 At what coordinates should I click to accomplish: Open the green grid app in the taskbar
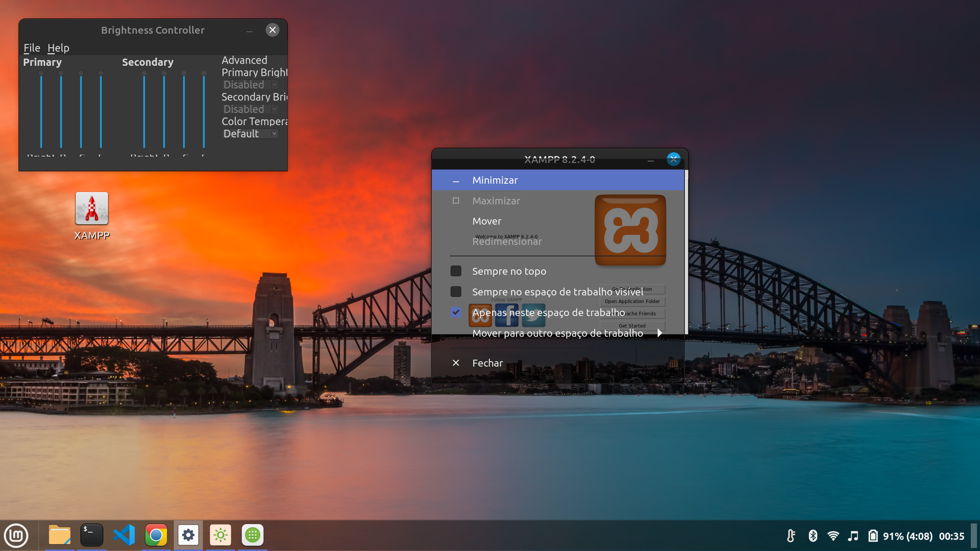coord(253,535)
